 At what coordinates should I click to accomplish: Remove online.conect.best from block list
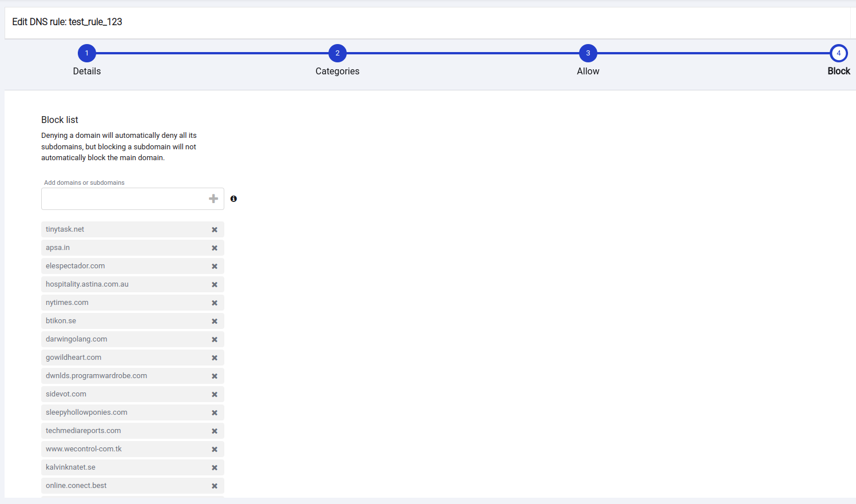(215, 486)
